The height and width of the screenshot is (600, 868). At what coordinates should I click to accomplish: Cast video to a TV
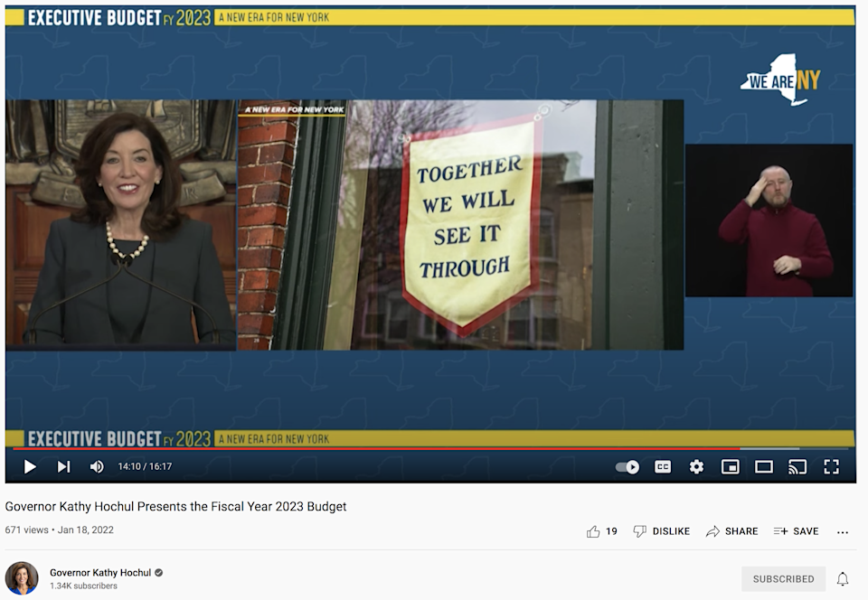[x=797, y=467]
